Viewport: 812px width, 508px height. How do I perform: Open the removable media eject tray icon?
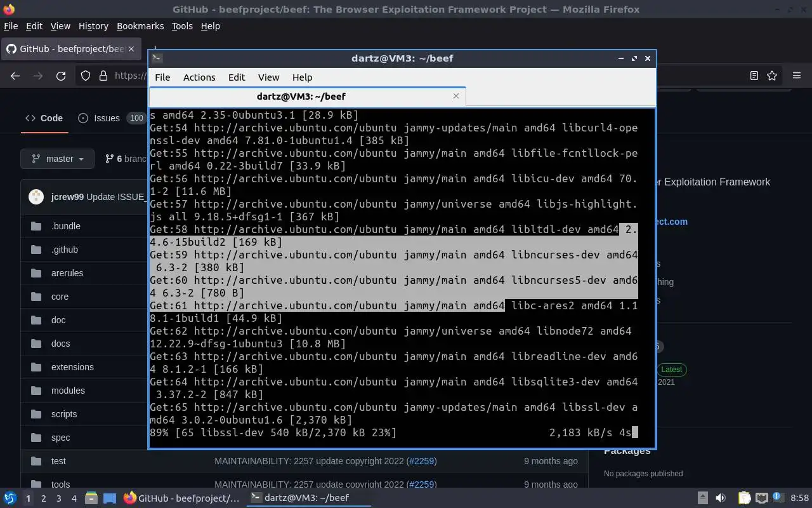click(x=702, y=498)
